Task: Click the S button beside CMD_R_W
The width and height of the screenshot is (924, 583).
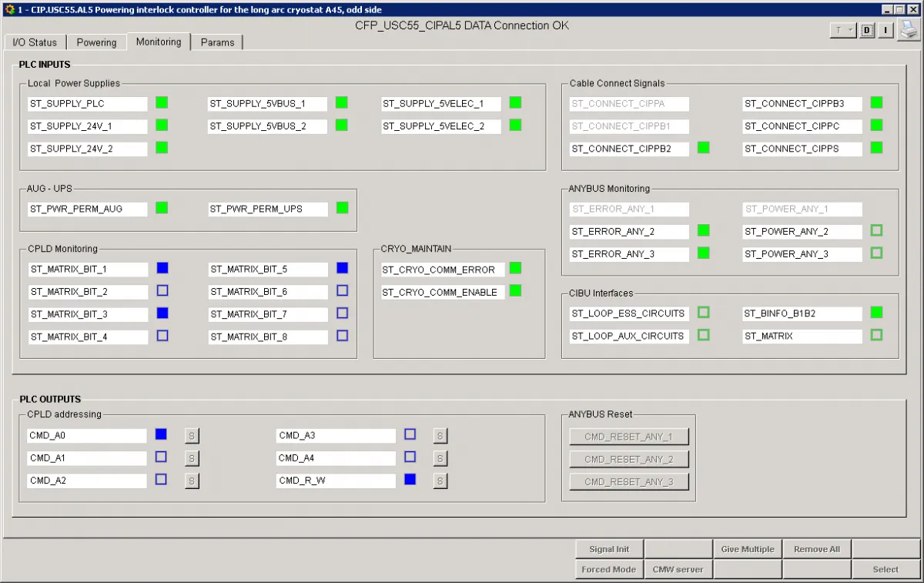Action: click(440, 481)
